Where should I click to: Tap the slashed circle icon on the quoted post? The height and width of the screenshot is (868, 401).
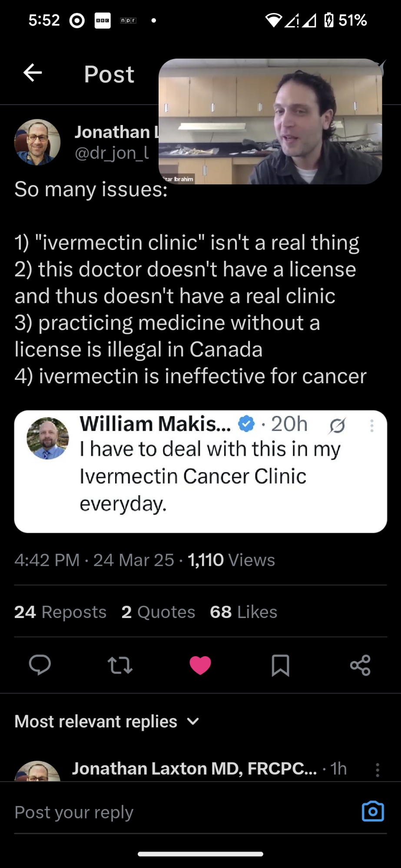tap(337, 426)
